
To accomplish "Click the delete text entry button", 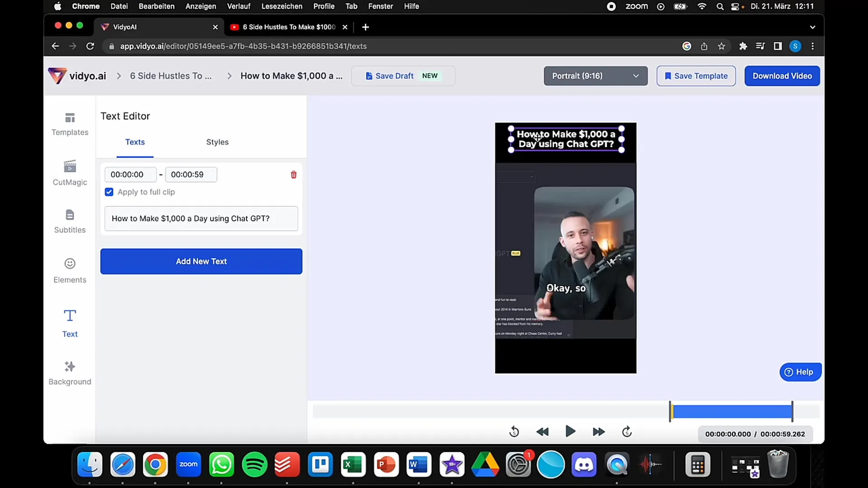I will pos(293,174).
